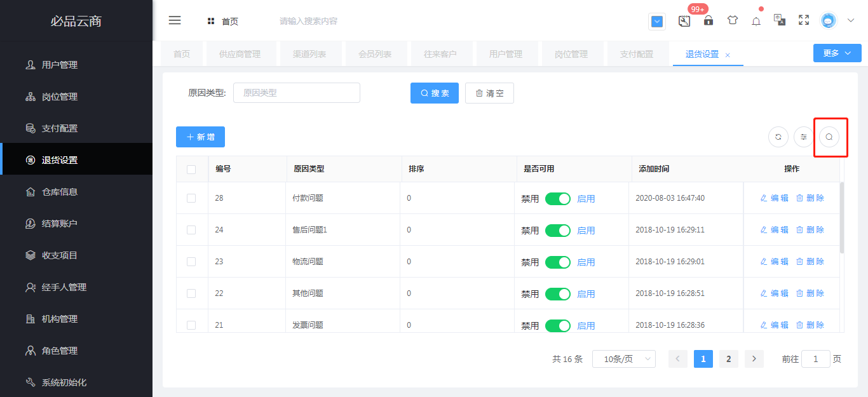The image size is (868, 397).
Task: Click the 机构管理 sidebar icon
Action: [x=30, y=319]
